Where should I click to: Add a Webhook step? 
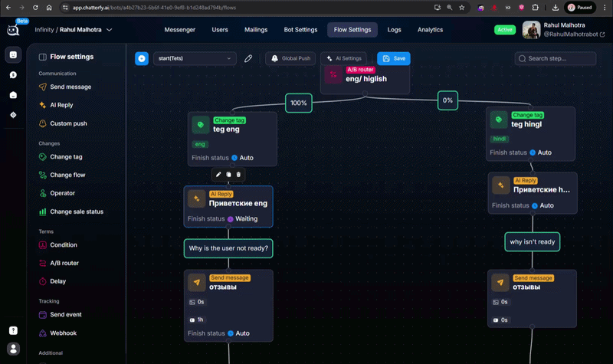pyautogui.click(x=58, y=333)
